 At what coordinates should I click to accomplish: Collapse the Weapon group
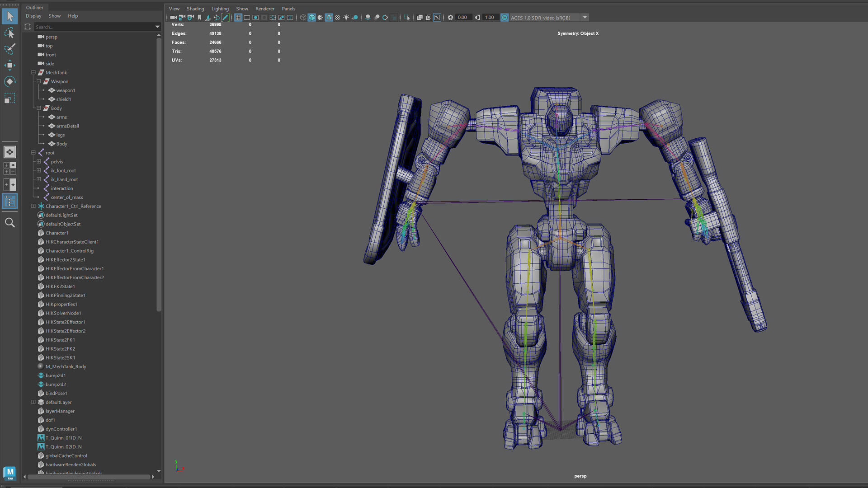click(x=38, y=81)
